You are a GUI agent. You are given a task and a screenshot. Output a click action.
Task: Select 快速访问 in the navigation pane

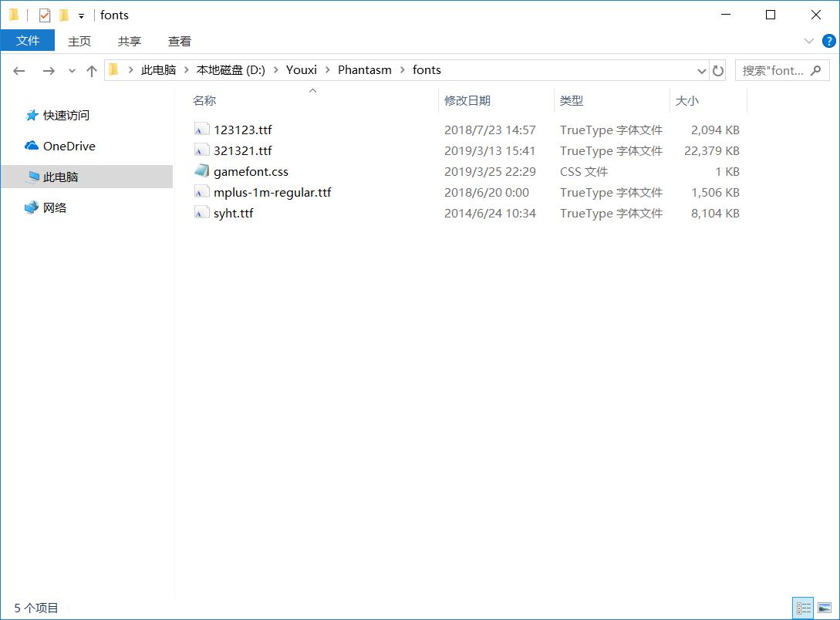tap(66, 116)
